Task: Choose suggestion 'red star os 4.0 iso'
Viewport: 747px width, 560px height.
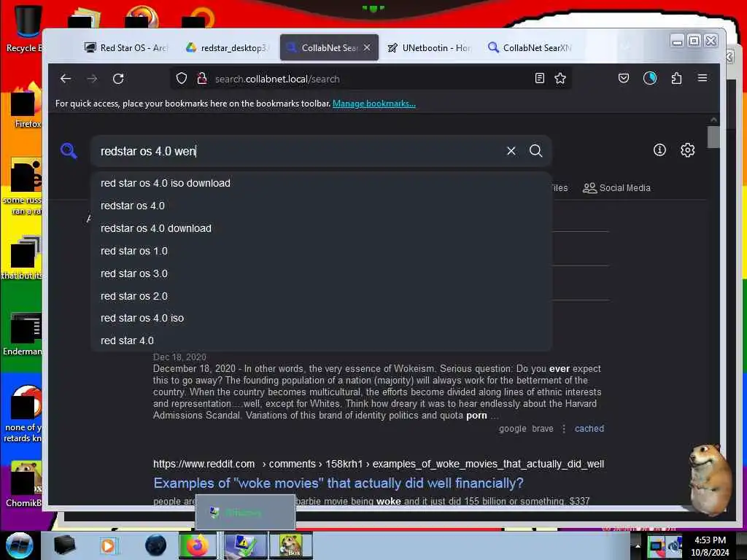Action: pyautogui.click(x=321, y=318)
